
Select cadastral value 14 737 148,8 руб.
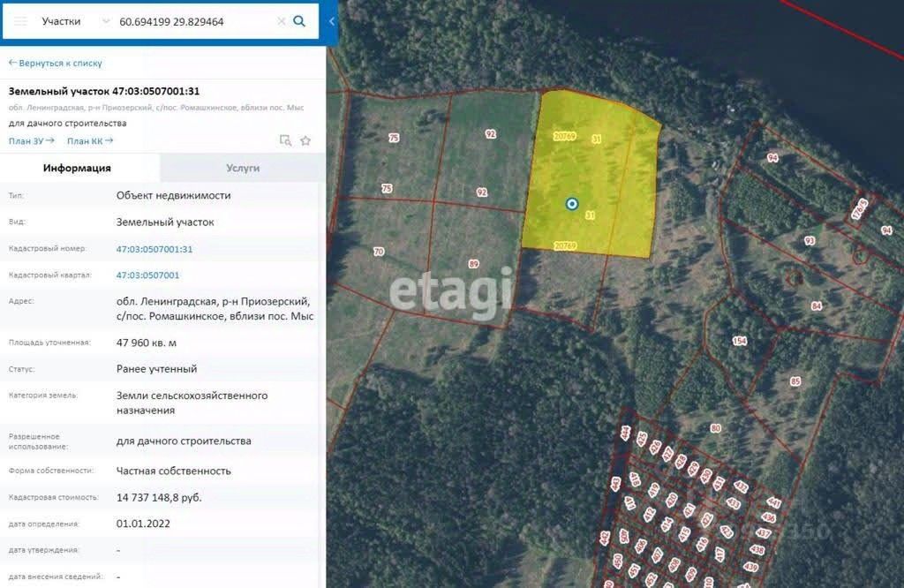pyautogui.click(x=159, y=497)
